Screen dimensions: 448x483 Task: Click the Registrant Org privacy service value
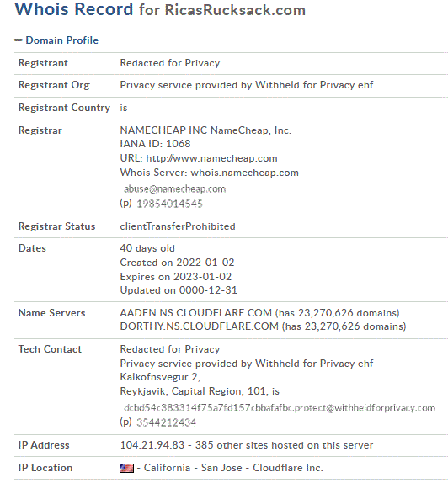pos(247,85)
